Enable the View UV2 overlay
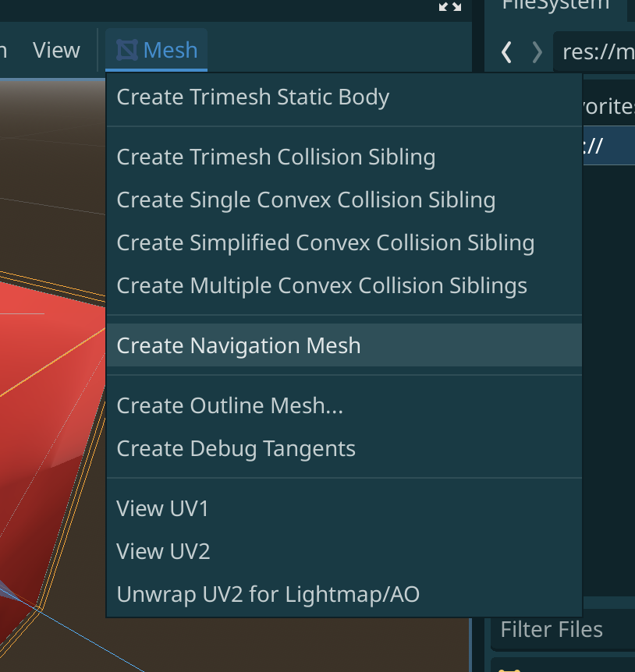The height and width of the screenshot is (672, 635). [x=162, y=551]
